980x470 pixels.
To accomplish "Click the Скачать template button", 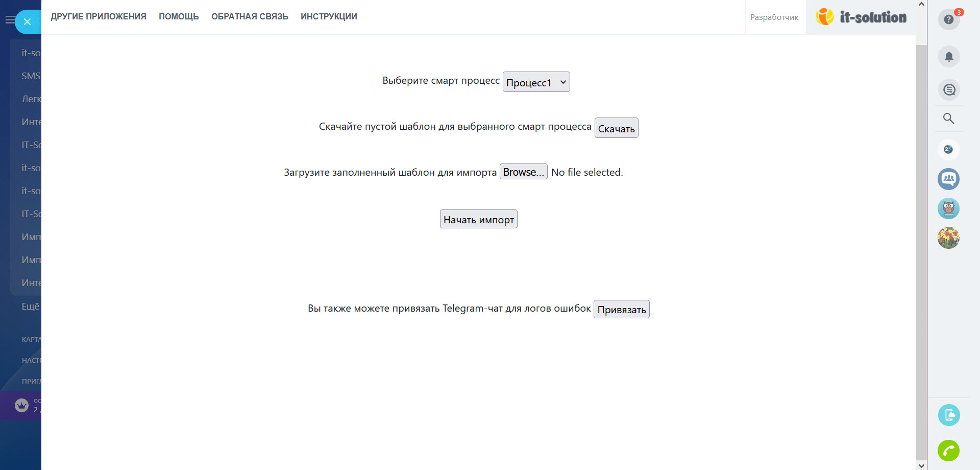I will pos(617,128).
